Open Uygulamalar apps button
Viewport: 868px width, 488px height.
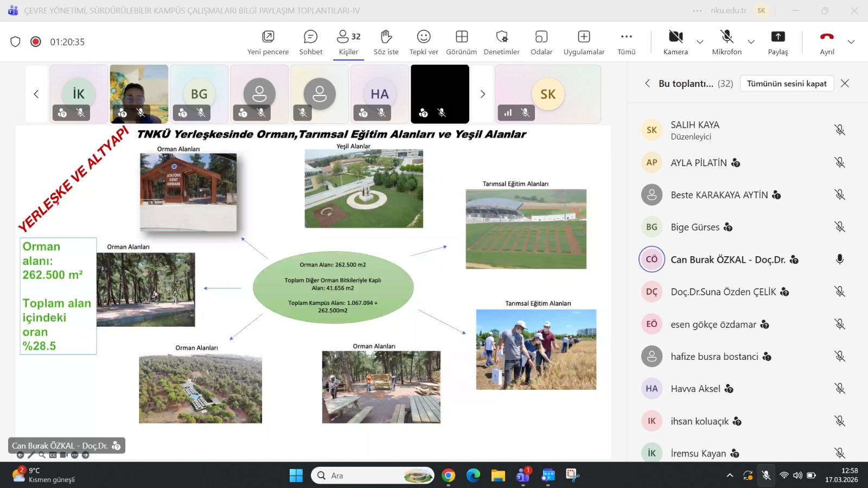tap(584, 42)
